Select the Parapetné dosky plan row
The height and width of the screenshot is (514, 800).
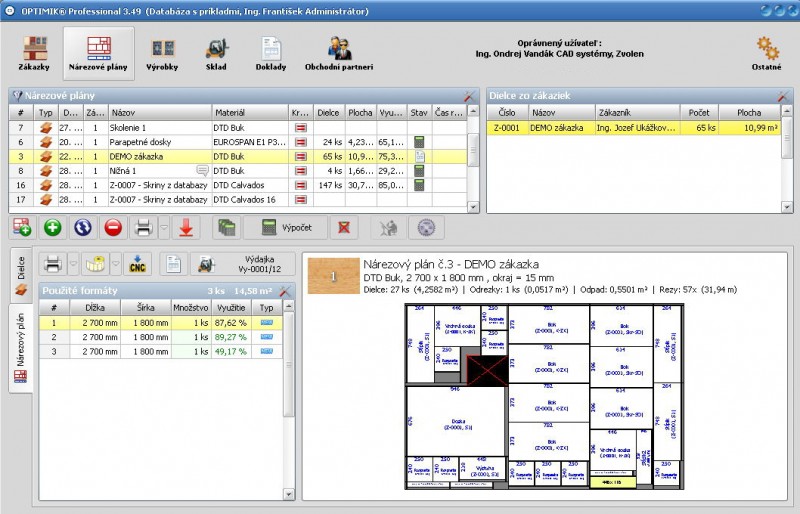[238, 142]
